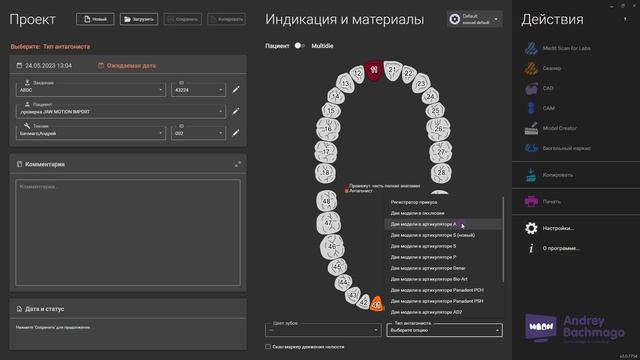Open Model Creator
Screen dimensions: 640x360
[551, 128]
